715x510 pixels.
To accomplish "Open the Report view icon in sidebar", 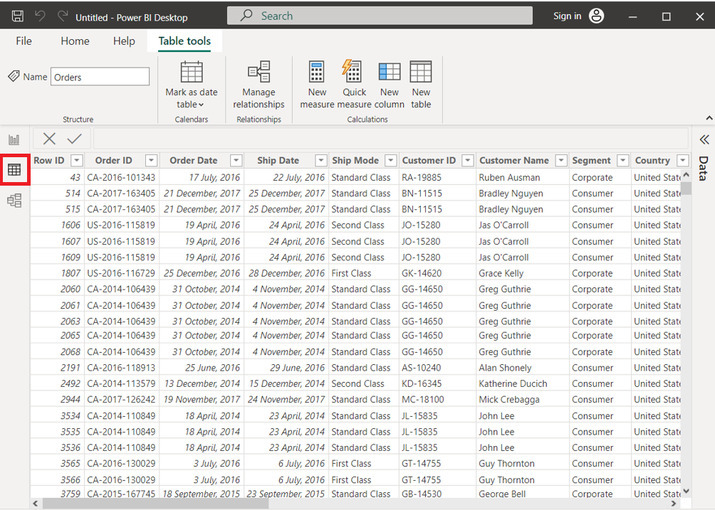I will [x=14, y=139].
